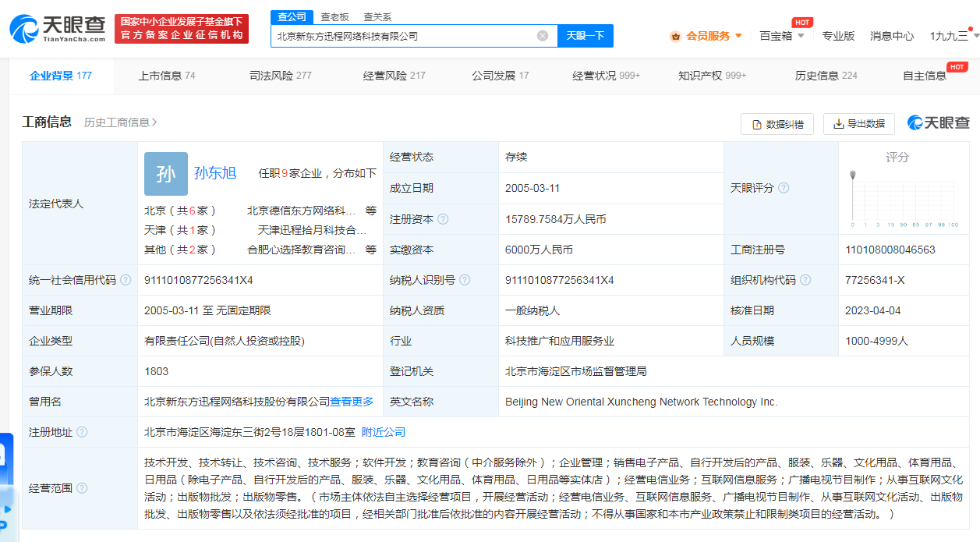
Task: Select the 登记机关 value 北京市海淀区市场监督管理局
Action: click(576, 371)
